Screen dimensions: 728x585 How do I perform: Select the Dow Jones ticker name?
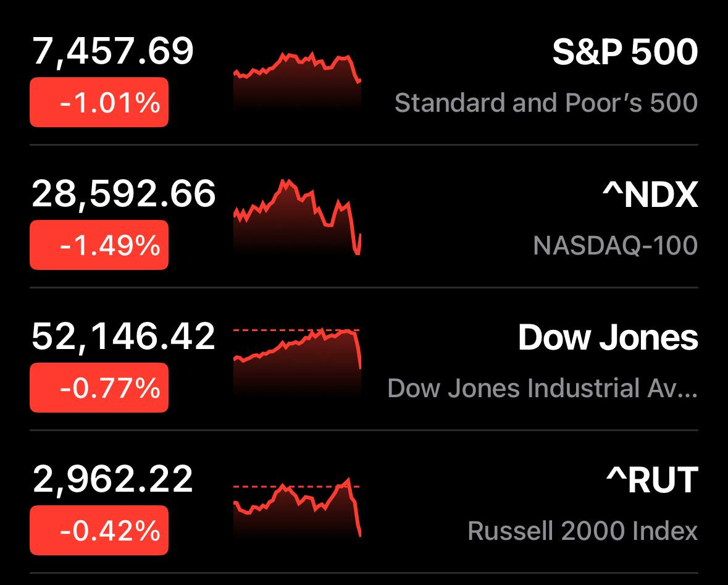point(608,337)
